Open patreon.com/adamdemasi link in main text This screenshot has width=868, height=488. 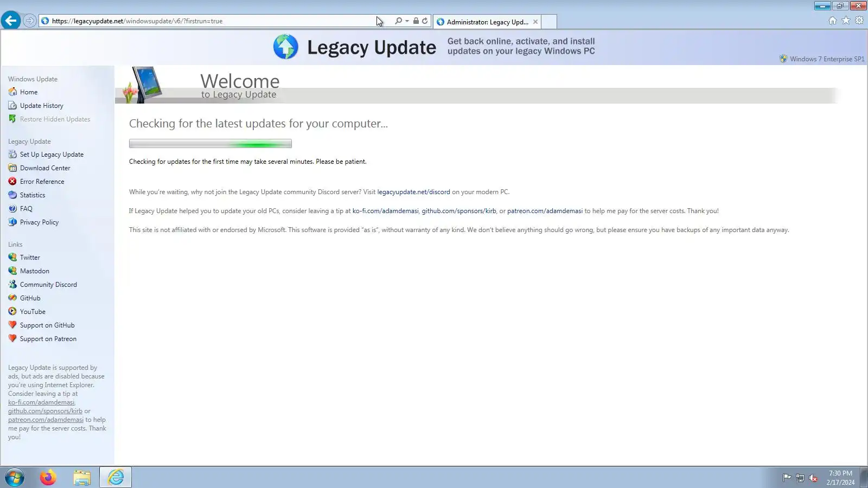[545, 210]
